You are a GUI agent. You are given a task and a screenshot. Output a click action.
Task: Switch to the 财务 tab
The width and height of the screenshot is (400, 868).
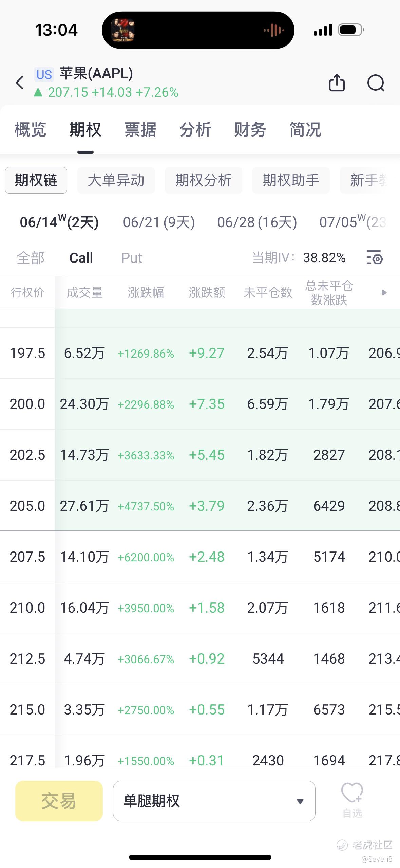coord(250,129)
